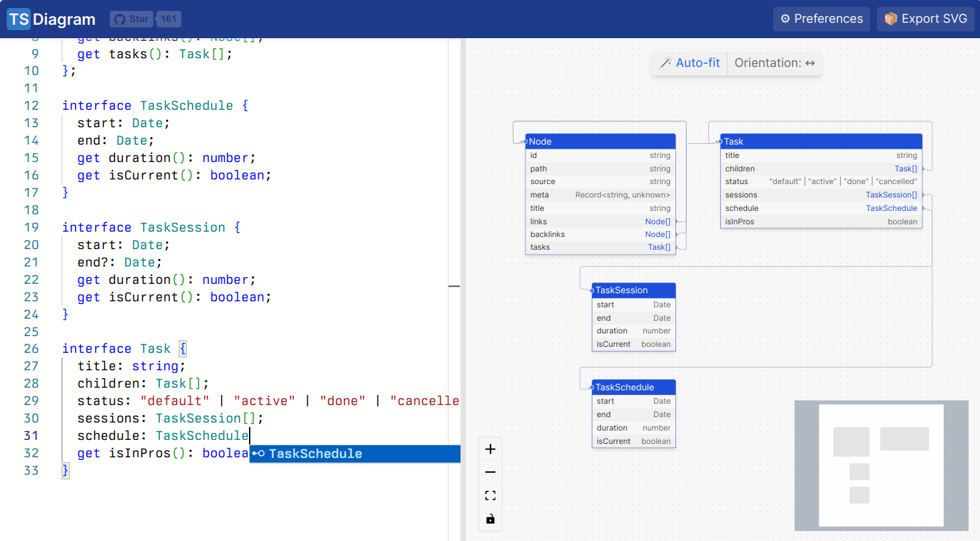Auto-fit the diagram

(689, 63)
